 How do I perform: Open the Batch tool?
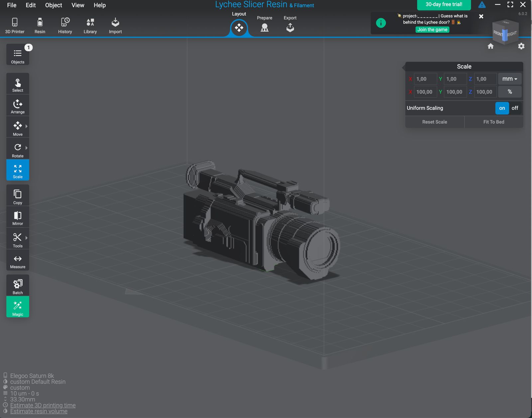pyautogui.click(x=18, y=286)
